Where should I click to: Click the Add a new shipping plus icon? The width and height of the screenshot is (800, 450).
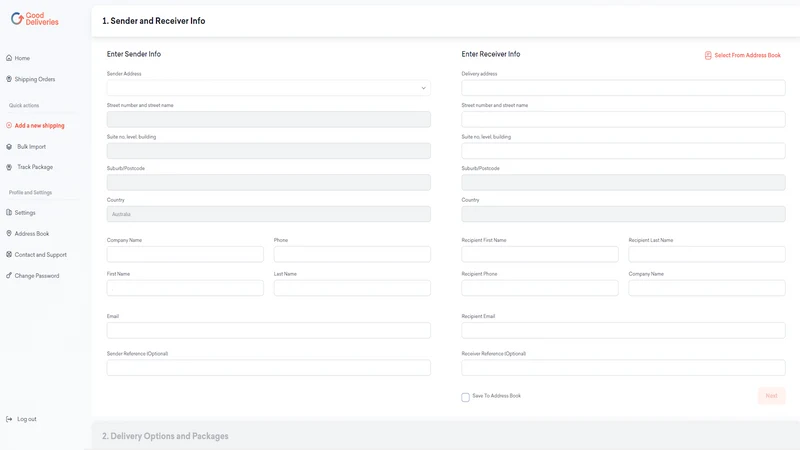(9, 125)
